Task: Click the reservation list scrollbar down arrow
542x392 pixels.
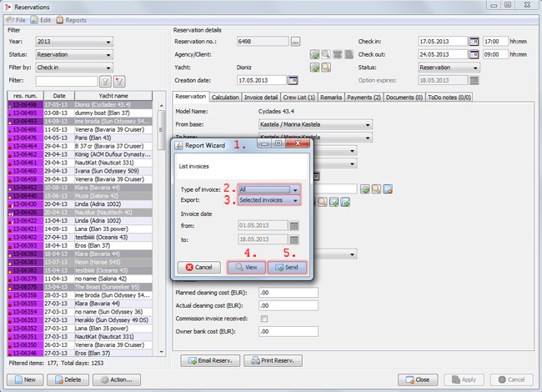Action: [162, 352]
